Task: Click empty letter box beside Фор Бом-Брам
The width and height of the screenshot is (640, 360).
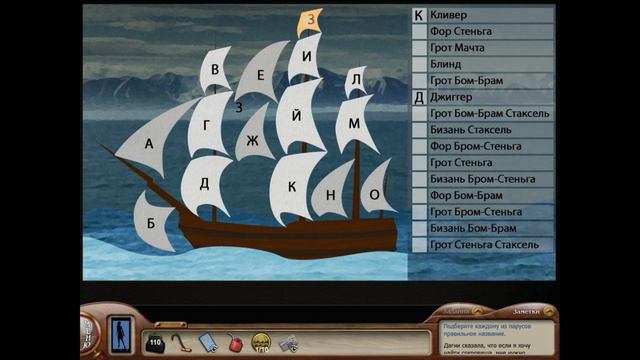Action: (419, 196)
